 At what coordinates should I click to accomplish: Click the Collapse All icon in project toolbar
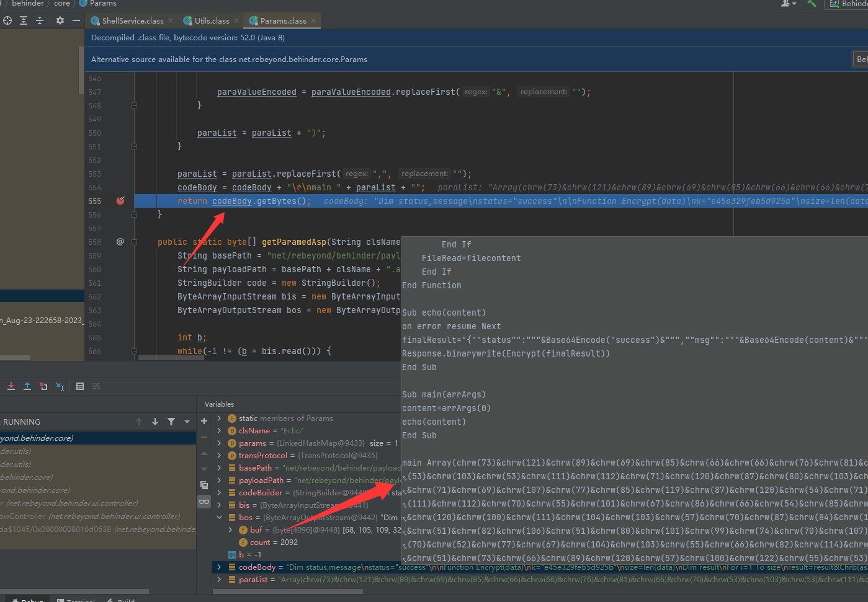click(40, 20)
